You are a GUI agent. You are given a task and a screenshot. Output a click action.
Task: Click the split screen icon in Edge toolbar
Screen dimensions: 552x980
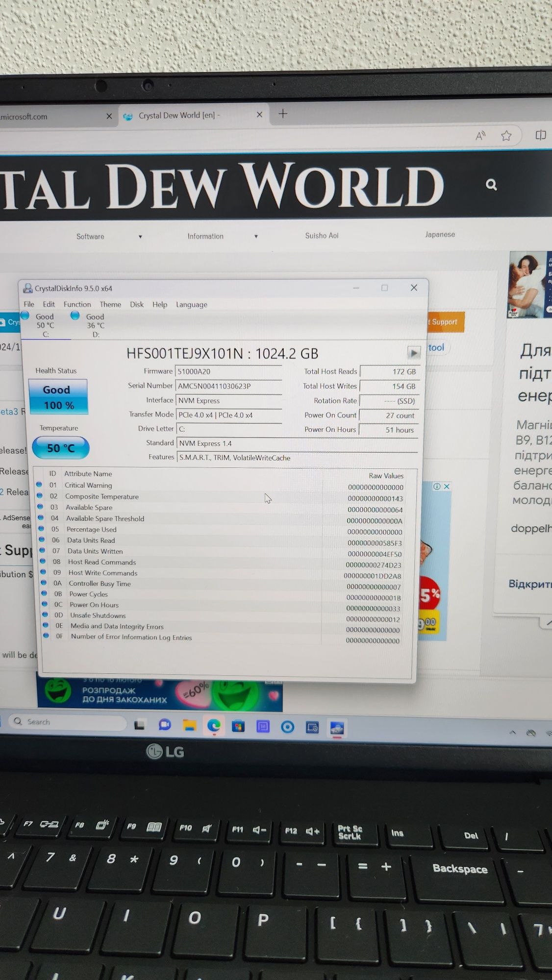pyautogui.click(x=540, y=135)
